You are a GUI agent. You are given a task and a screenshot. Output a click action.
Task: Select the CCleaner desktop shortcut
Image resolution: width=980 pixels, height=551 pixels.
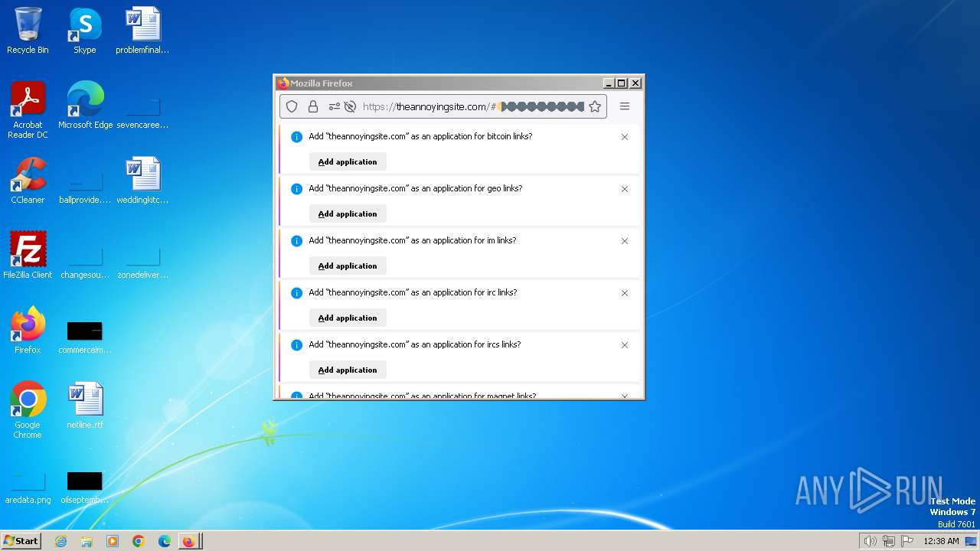coord(28,181)
